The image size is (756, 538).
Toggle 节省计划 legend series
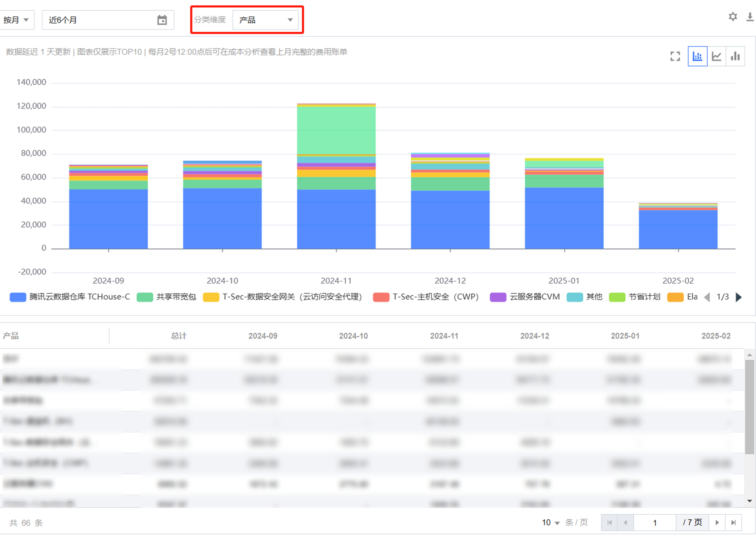coord(635,297)
